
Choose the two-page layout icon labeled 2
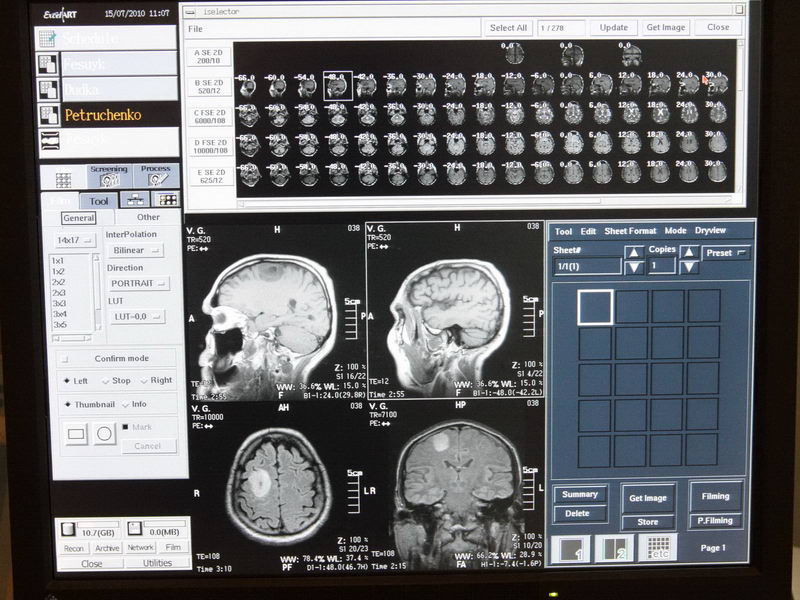(614, 547)
